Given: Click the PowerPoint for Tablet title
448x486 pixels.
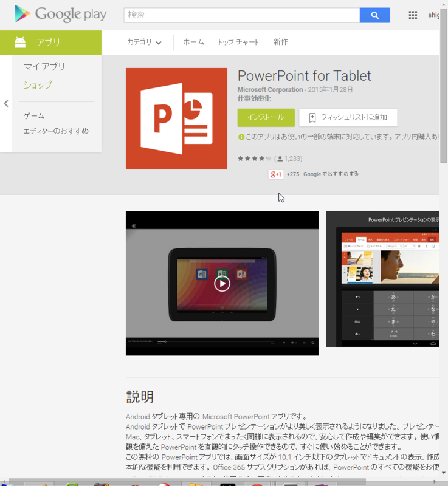Looking at the screenshot, I should point(304,76).
